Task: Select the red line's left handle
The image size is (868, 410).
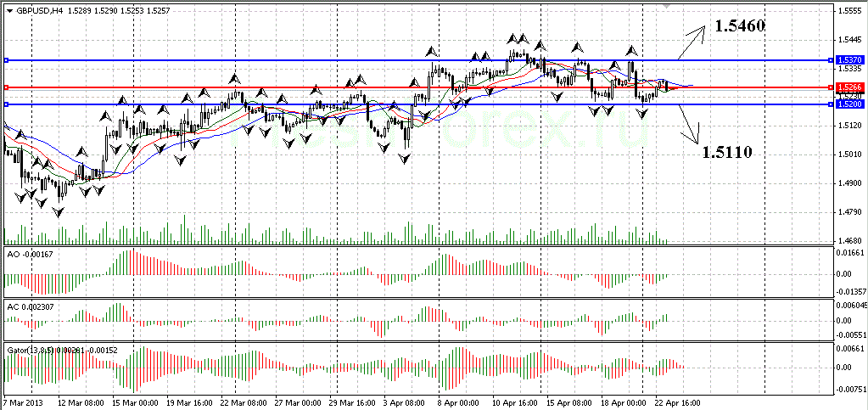Action: pyautogui.click(x=6, y=87)
